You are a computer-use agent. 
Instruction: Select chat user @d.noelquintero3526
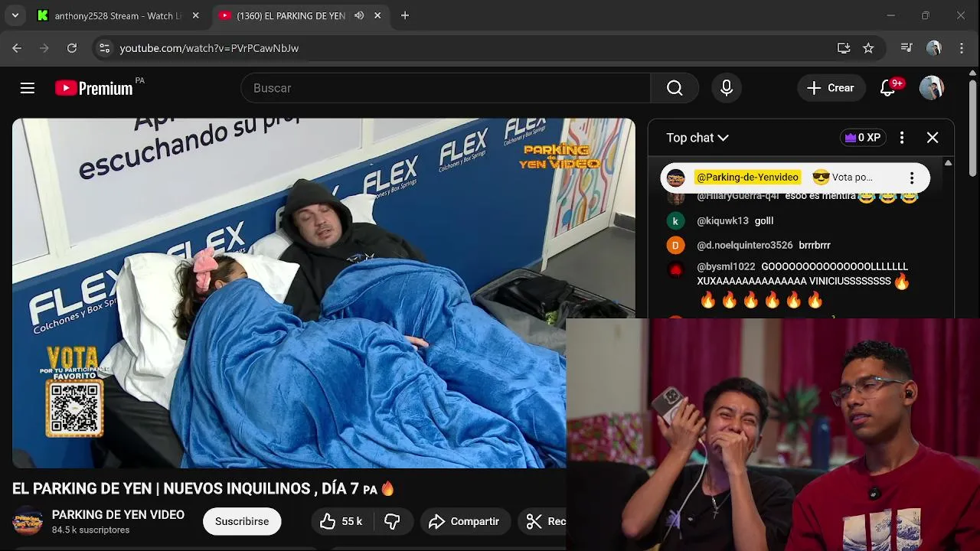(x=745, y=245)
